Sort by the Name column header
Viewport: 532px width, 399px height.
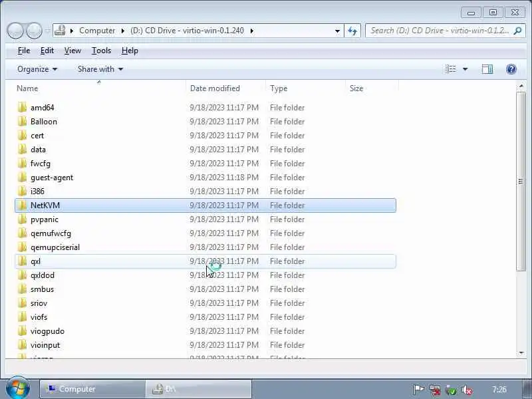[x=100, y=88]
